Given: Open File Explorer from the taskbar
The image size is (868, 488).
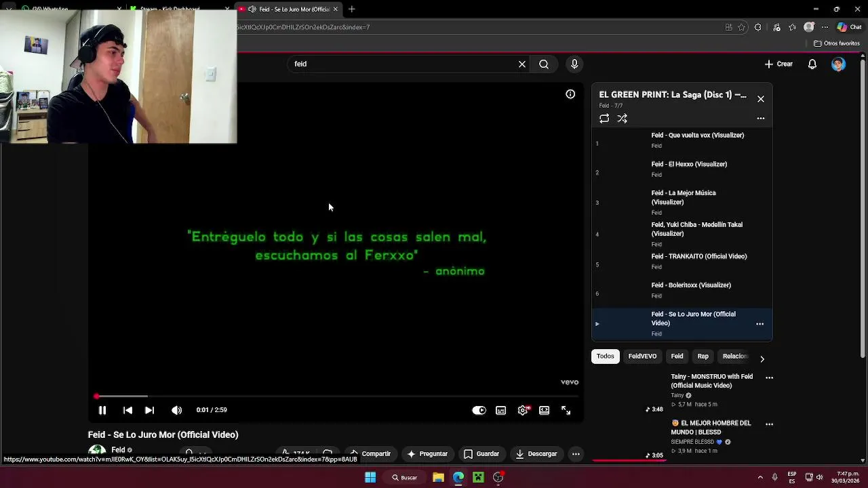Looking at the screenshot, I should (x=438, y=477).
